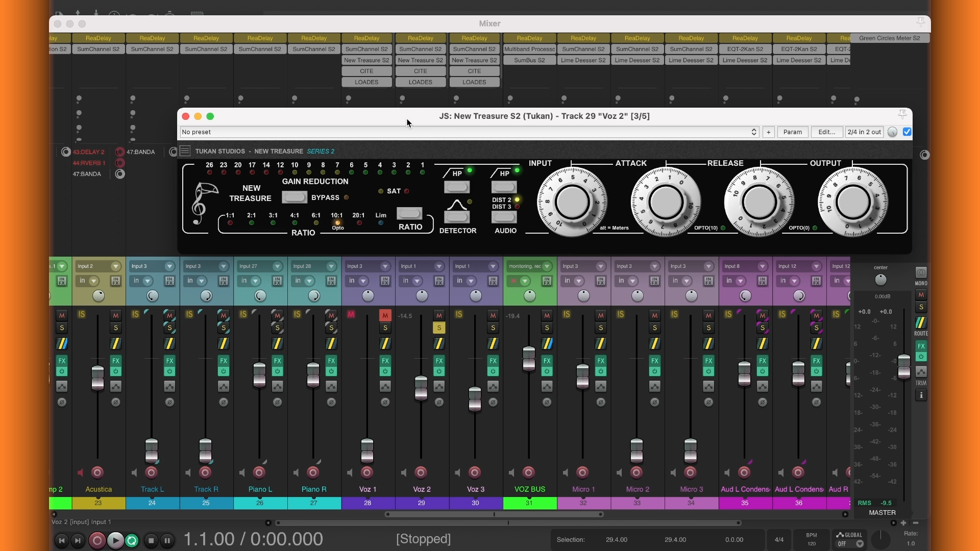Image resolution: width=980 pixels, height=551 pixels.
Task: Open the 2/4 in 2 out pin menu
Action: pos(864,132)
